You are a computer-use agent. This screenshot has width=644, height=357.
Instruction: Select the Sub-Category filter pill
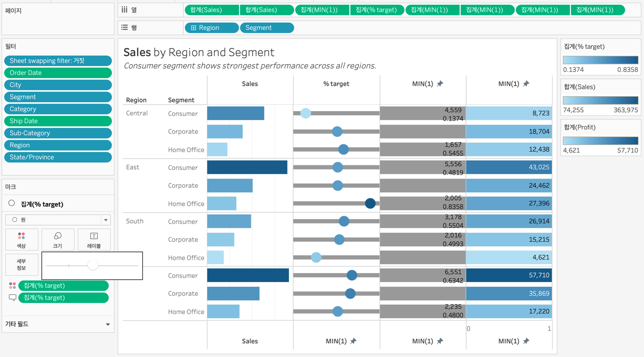click(58, 133)
